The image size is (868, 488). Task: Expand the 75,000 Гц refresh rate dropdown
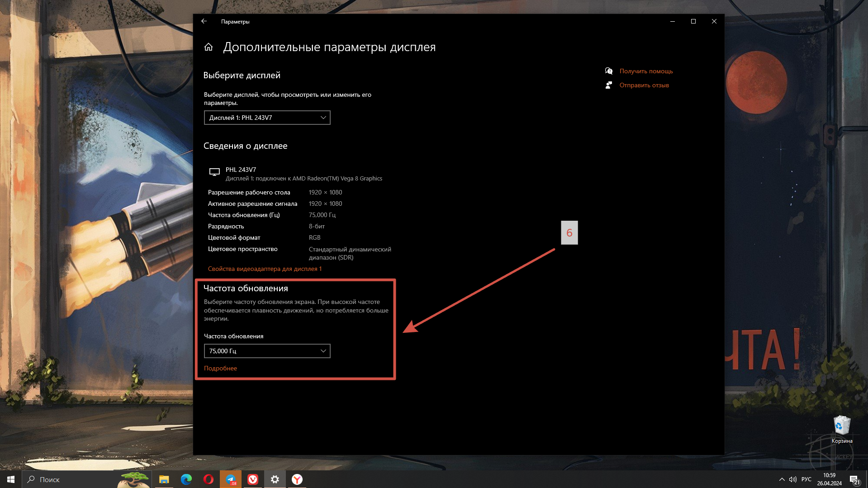(x=267, y=351)
